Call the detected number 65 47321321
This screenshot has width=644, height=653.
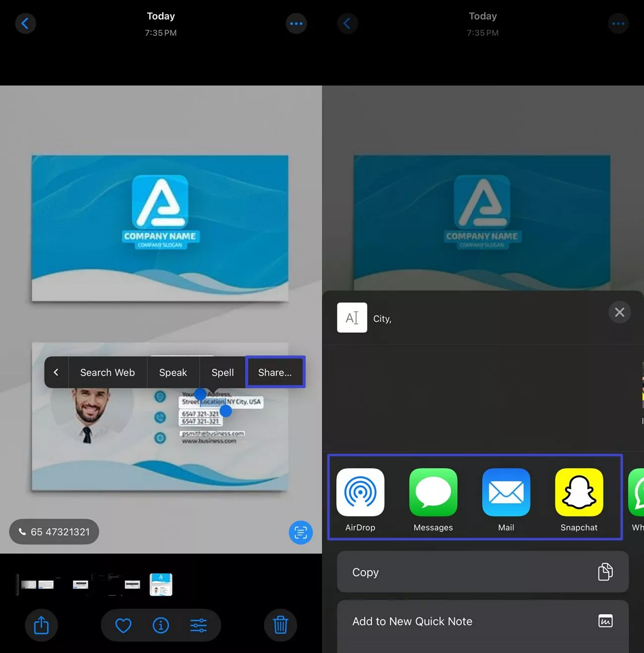54,532
